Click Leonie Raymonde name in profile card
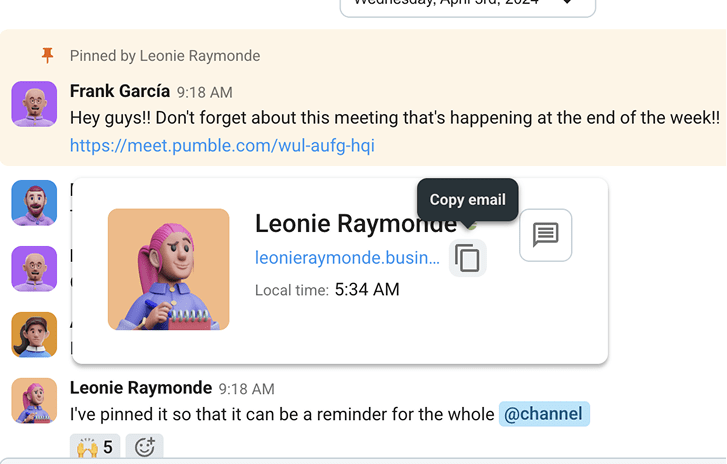The height and width of the screenshot is (464, 727). [356, 223]
